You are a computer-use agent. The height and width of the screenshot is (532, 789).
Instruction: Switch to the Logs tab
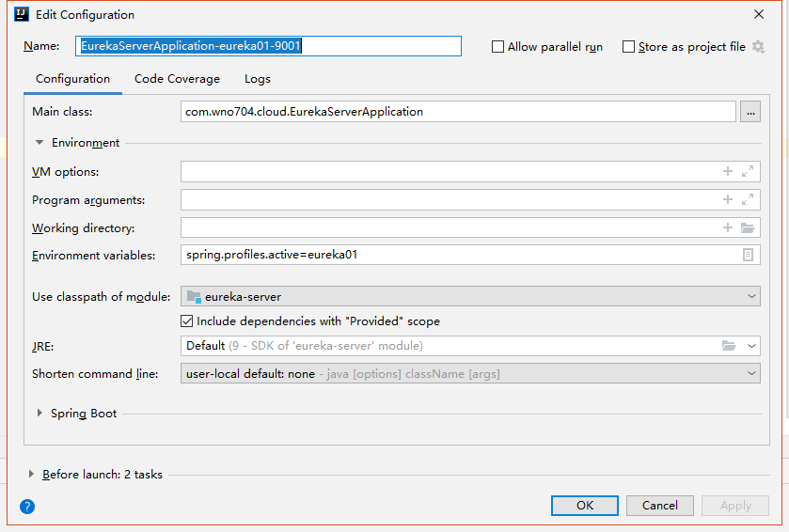[x=258, y=79]
